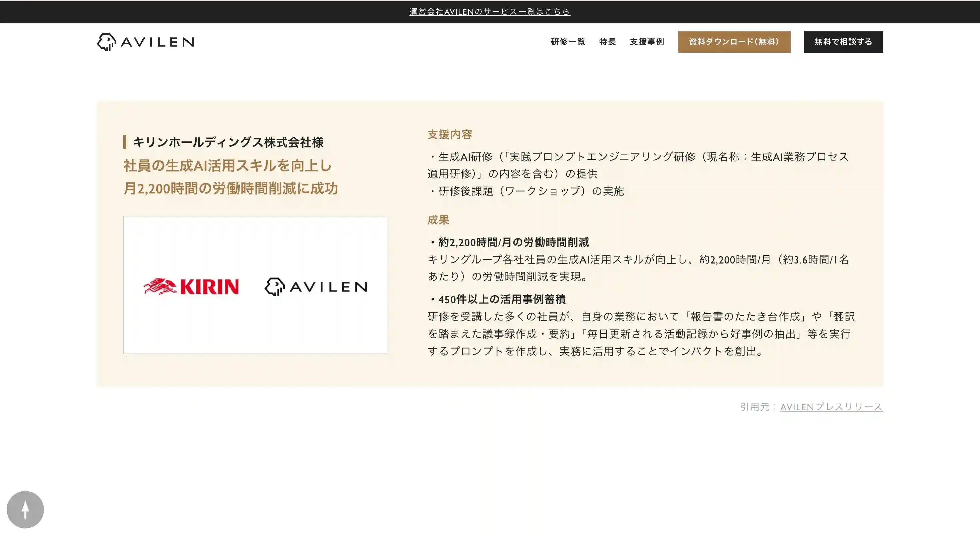Click the KIRIN and AVILEN logo image

click(255, 285)
